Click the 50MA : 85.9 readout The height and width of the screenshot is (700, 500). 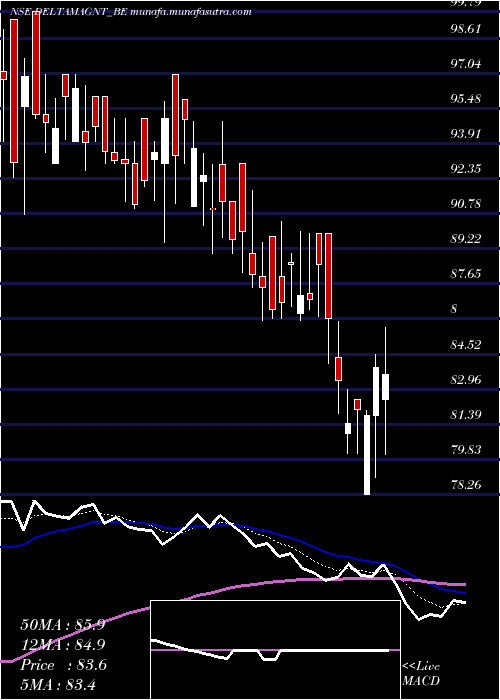tap(63, 625)
